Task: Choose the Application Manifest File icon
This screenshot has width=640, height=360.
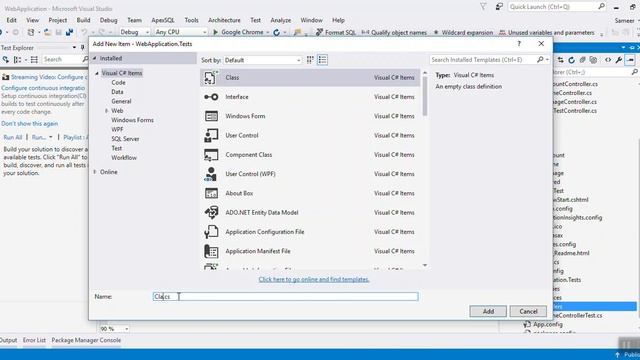Action: [x=211, y=251]
